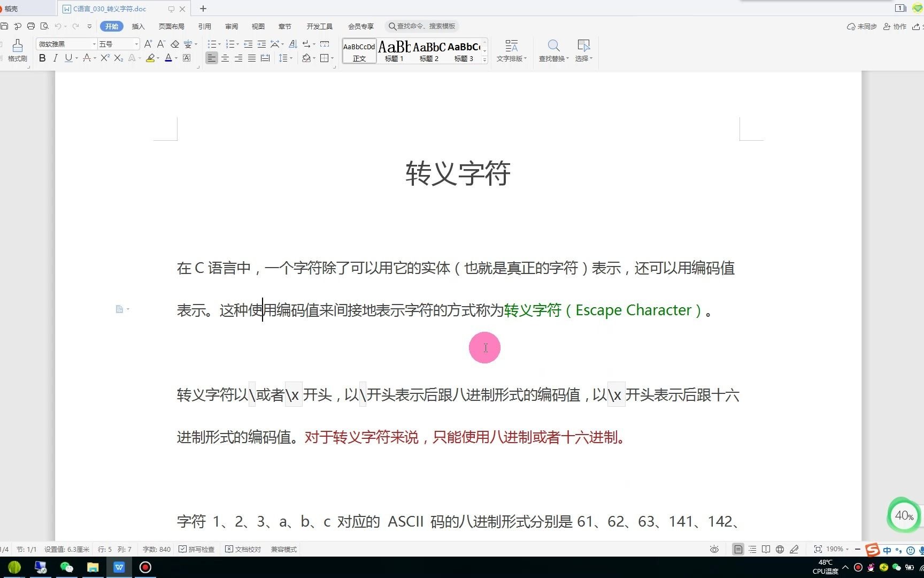
Task: Align text left
Action: tap(212, 58)
